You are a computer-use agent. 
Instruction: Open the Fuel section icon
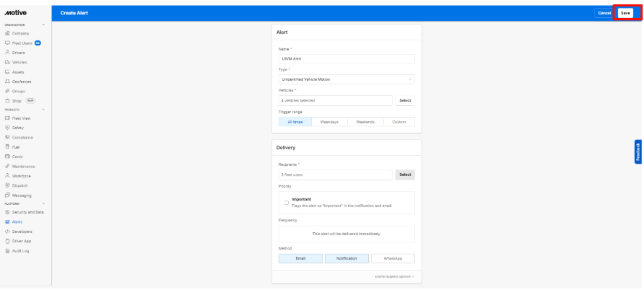tap(7, 146)
